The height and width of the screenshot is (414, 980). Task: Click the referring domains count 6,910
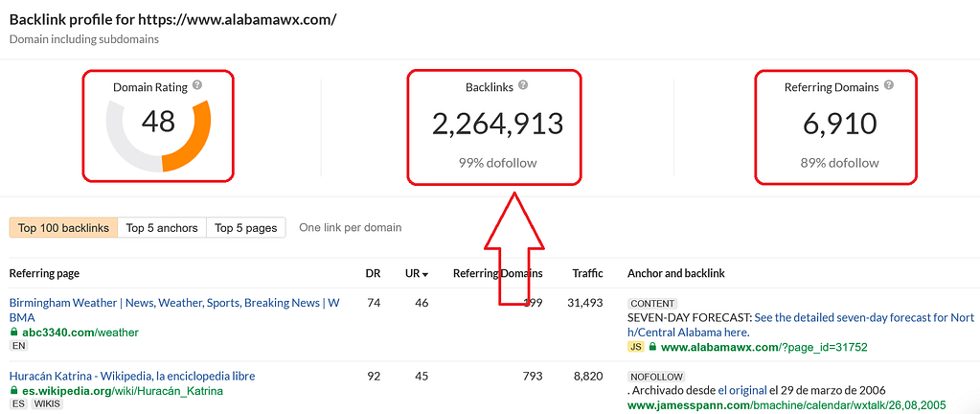pyautogui.click(x=840, y=124)
